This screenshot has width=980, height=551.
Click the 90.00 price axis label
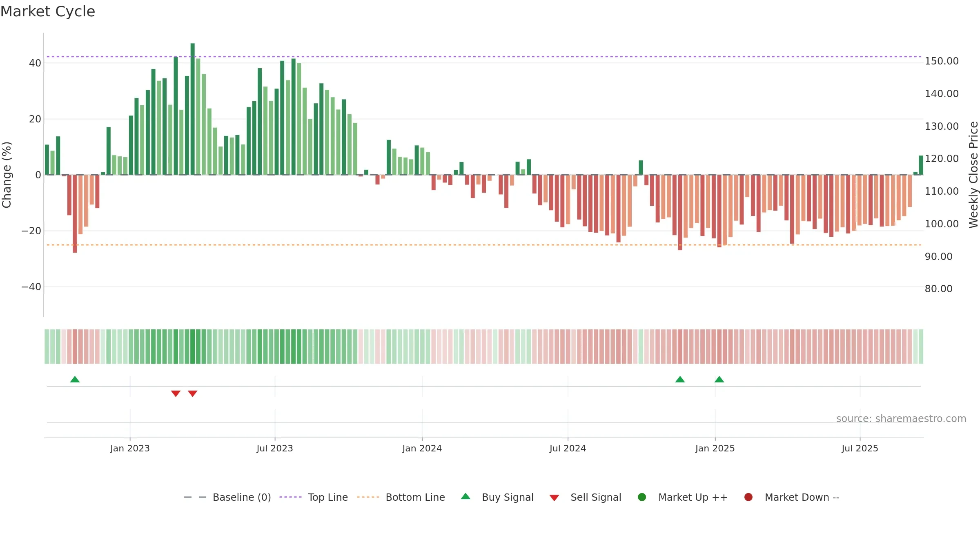[x=938, y=257]
